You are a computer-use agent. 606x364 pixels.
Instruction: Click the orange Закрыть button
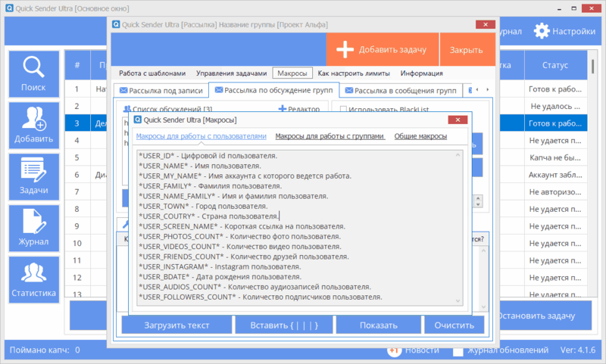tap(467, 49)
